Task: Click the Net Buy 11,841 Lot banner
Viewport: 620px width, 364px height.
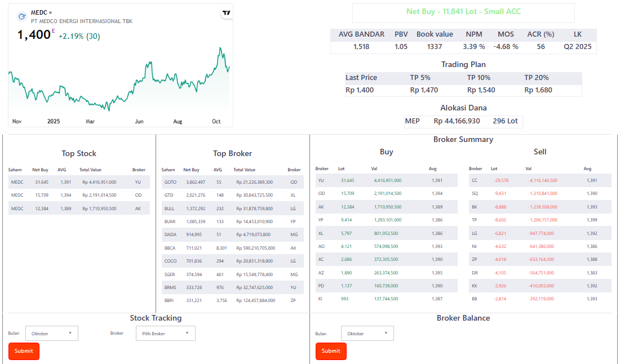Action: pos(463,12)
